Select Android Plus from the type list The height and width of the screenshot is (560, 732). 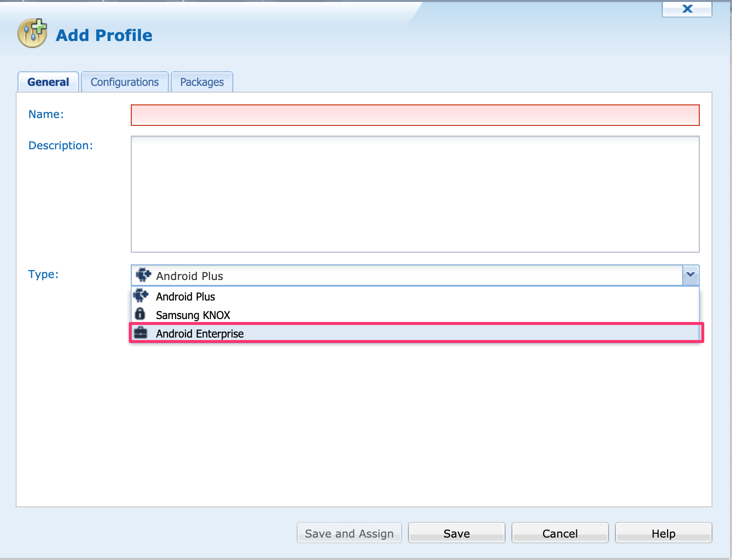185,297
